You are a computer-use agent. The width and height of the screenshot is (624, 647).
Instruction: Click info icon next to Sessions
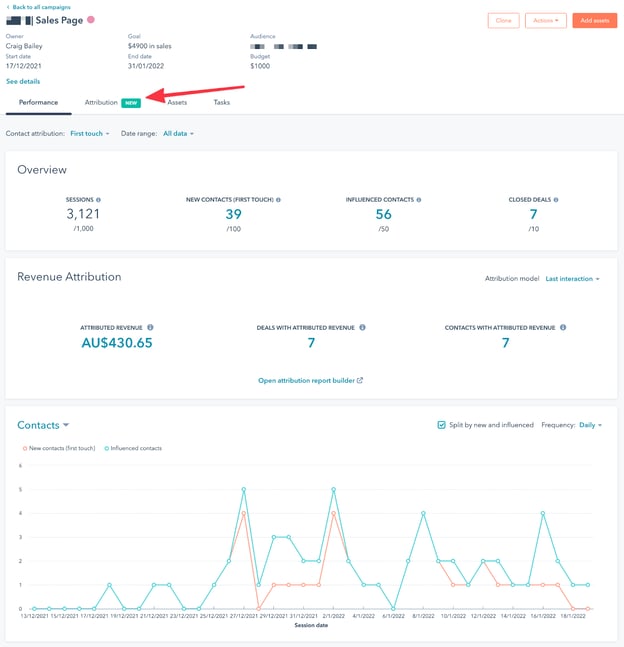click(x=97, y=200)
